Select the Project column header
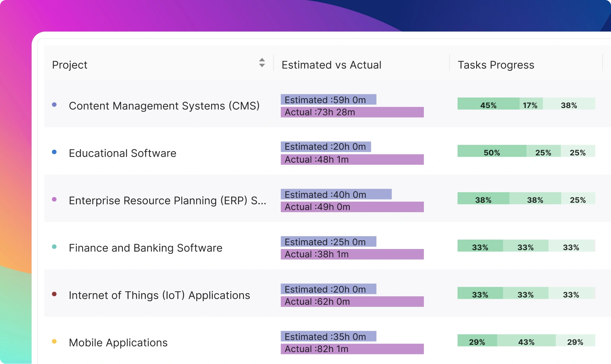This screenshot has width=611, height=364. [x=70, y=65]
